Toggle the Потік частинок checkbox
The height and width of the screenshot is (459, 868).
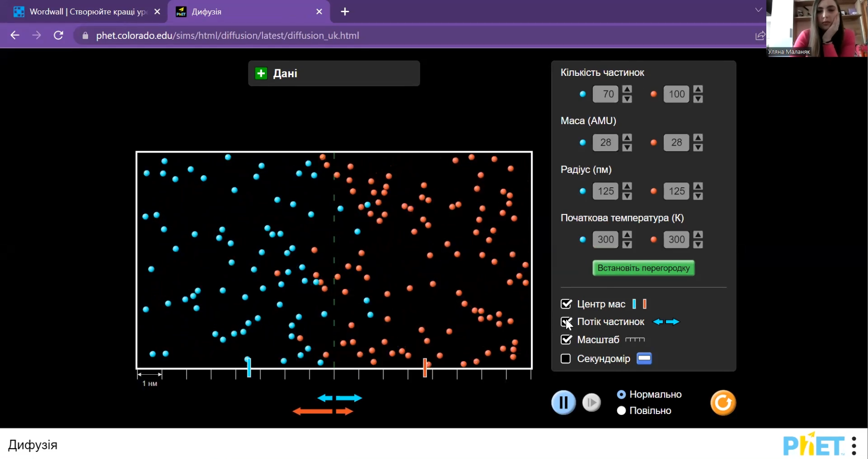[x=566, y=322]
